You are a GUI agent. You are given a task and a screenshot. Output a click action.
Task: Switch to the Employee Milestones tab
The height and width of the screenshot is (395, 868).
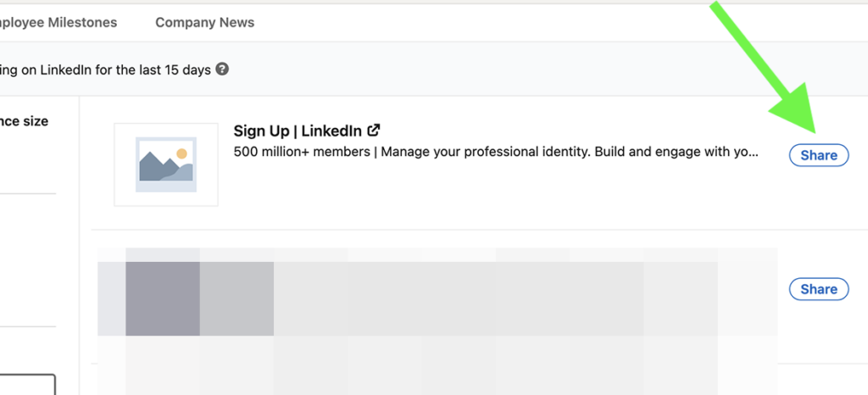pos(58,23)
